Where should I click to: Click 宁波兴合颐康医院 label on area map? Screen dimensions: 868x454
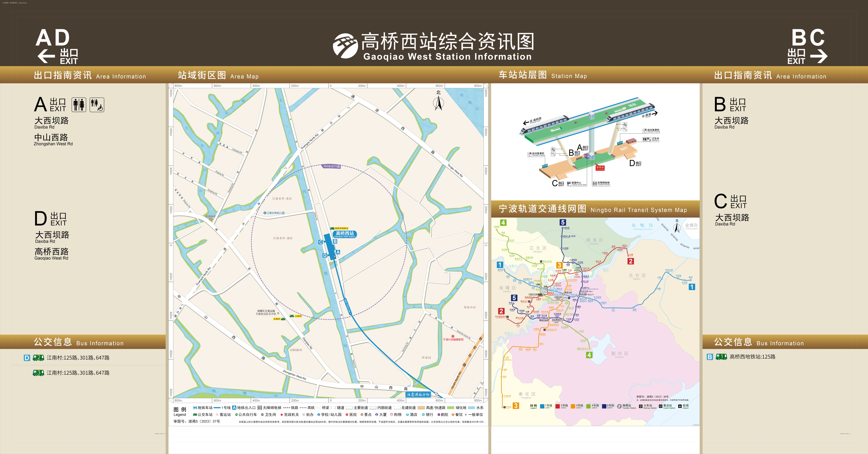coord(453,339)
